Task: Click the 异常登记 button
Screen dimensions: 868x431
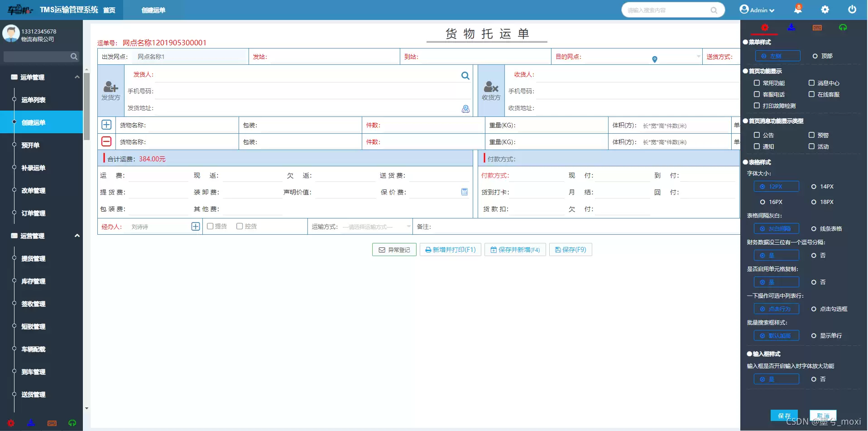Action: tap(393, 249)
